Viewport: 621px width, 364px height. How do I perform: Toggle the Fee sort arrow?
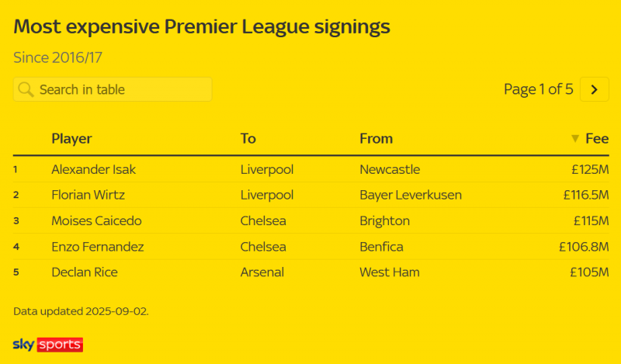[575, 139]
